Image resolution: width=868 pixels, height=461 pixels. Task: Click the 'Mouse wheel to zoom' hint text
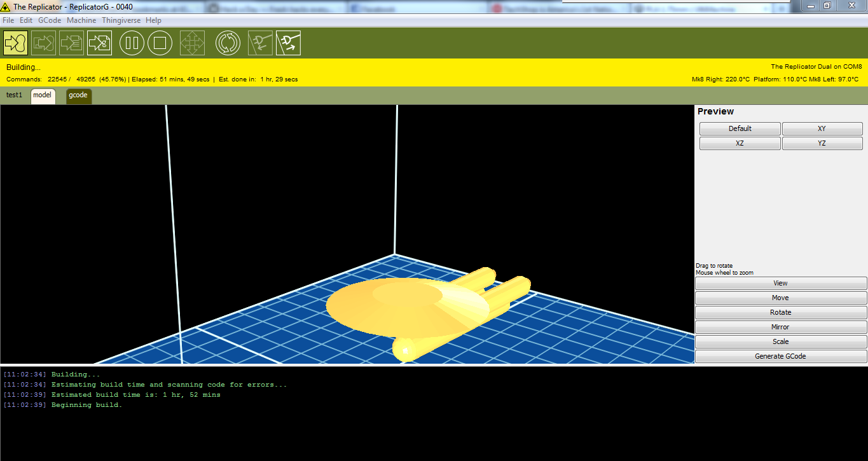pyautogui.click(x=724, y=273)
